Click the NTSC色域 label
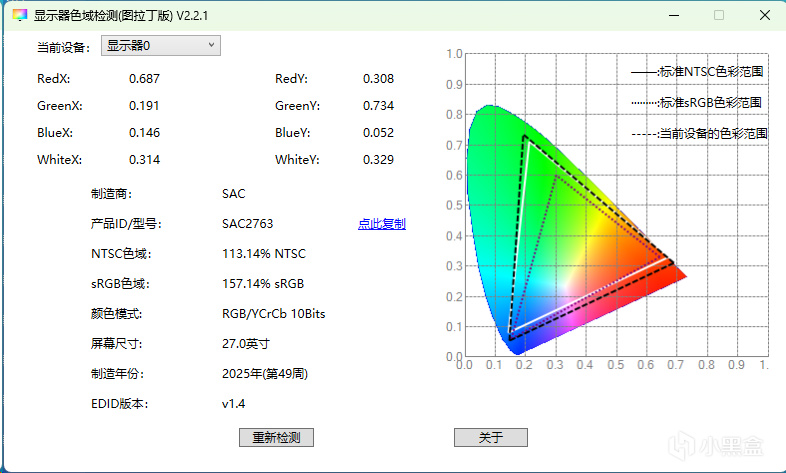 [121, 254]
